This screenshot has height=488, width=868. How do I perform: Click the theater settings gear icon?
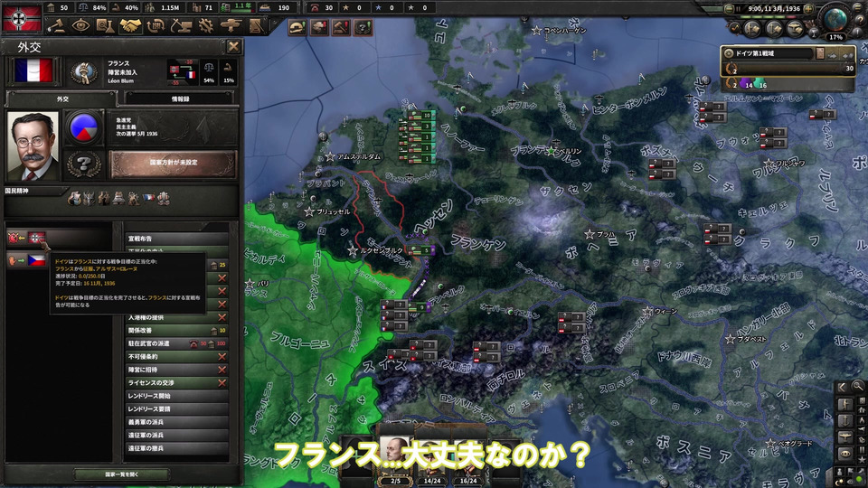729,53
